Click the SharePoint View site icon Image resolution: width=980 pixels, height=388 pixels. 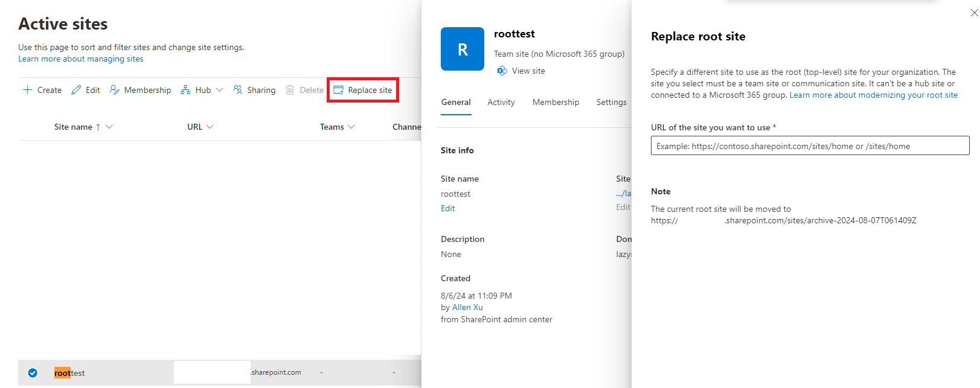click(x=502, y=71)
